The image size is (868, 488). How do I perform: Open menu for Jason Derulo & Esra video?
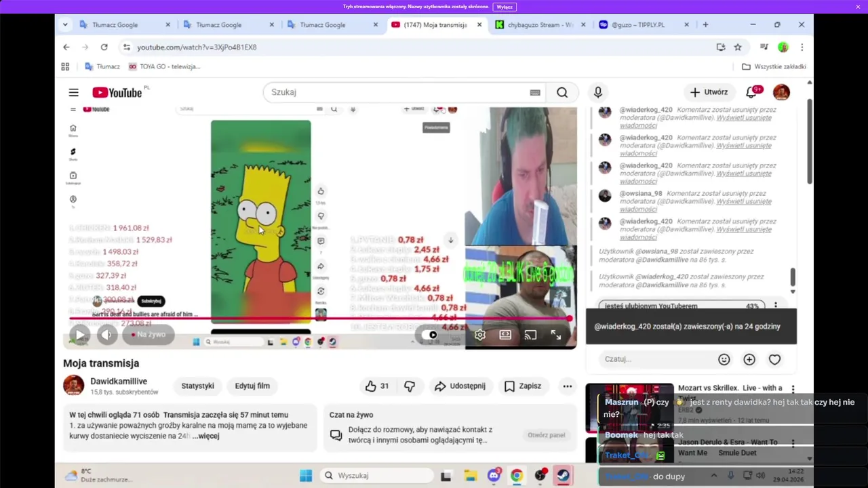click(793, 444)
